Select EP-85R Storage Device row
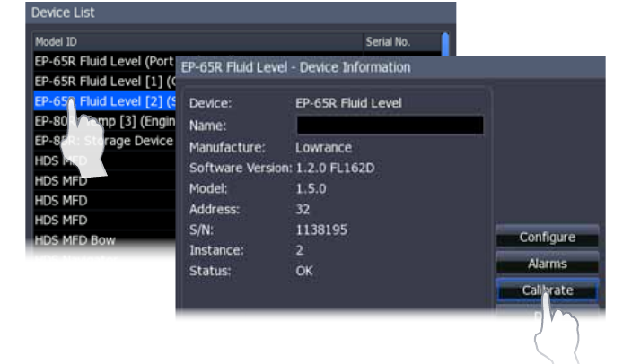The image size is (623, 364). click(x=104, y=141)
